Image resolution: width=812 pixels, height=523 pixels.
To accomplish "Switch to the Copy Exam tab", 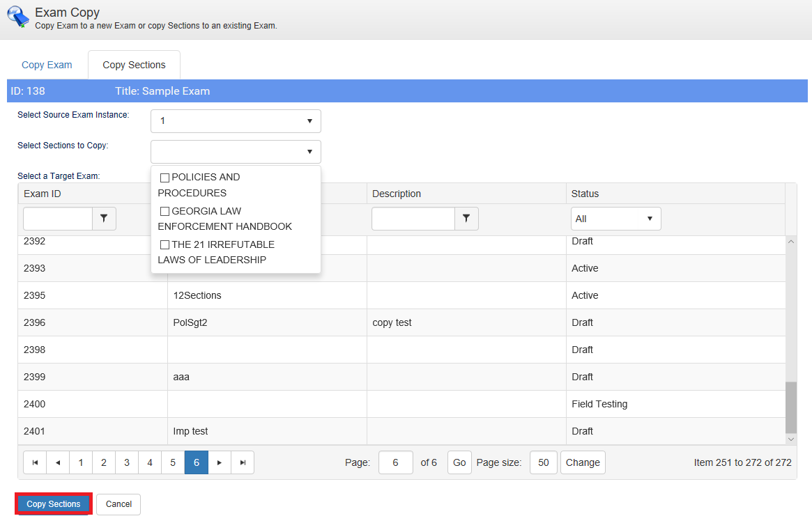I will [x=47, y=65].
